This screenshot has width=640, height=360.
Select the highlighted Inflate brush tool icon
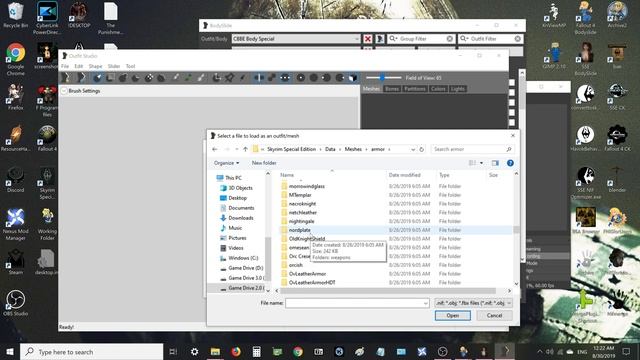point(97,78)
